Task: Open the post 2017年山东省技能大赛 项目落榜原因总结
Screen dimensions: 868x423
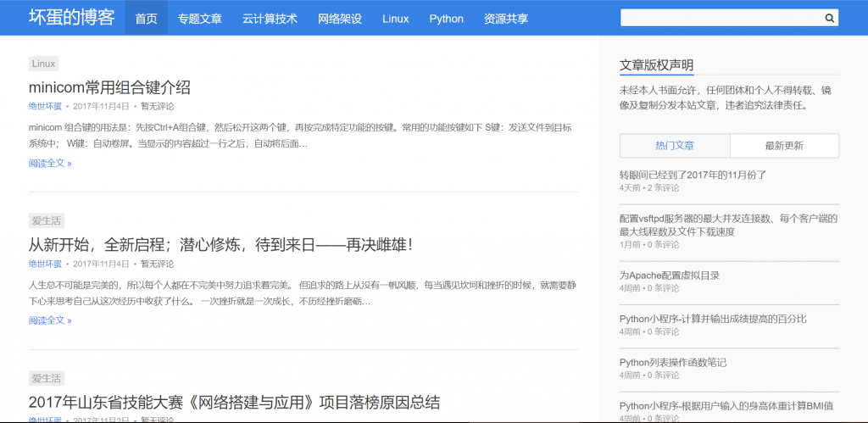Action: (234, 403)
